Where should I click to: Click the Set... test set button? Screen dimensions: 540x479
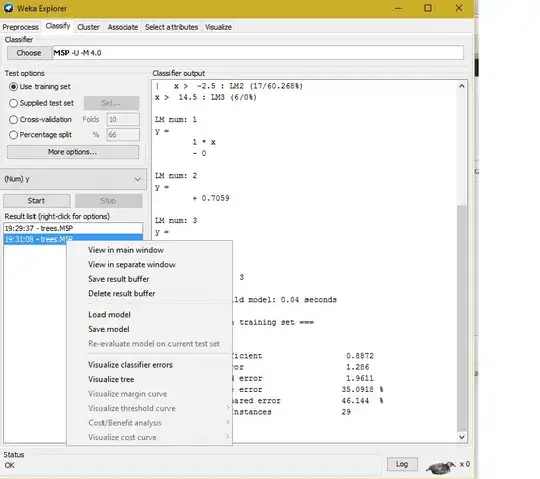(111, 103)
